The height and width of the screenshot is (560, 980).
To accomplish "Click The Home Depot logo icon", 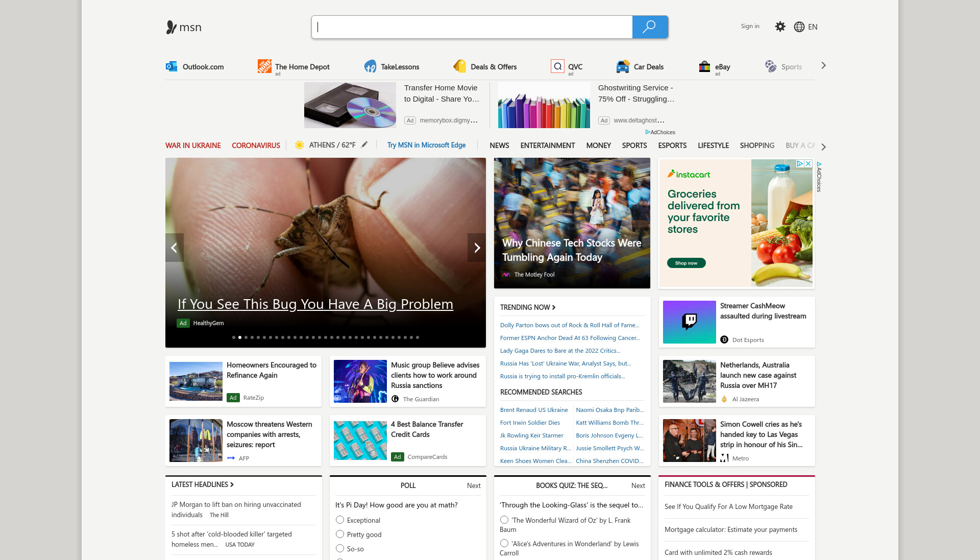I will 264,66.
